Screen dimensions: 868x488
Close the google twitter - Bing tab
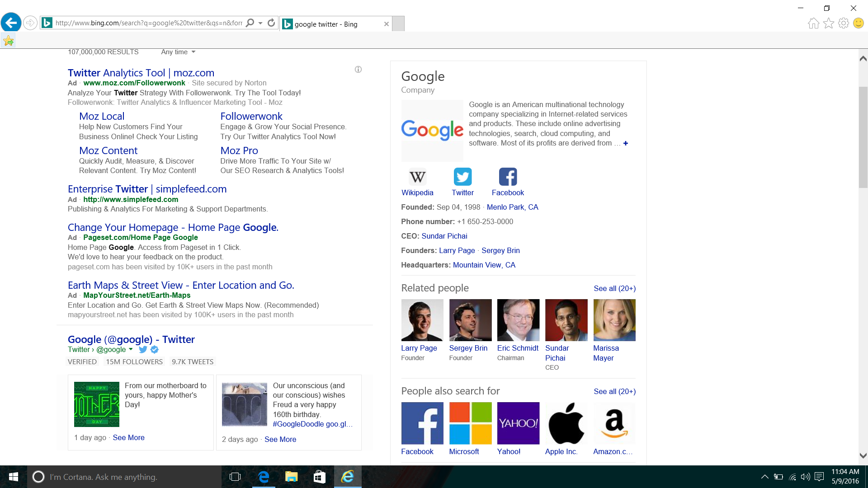[x=386, y=24]
